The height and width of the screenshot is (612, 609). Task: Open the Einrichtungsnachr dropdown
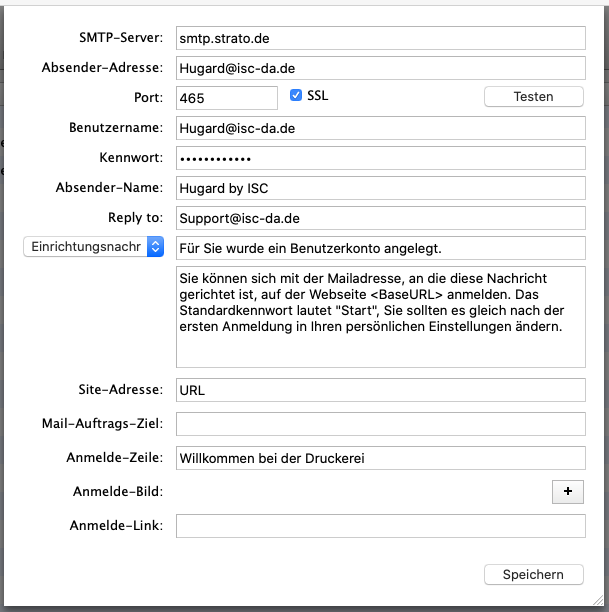[x=94, y=247]
